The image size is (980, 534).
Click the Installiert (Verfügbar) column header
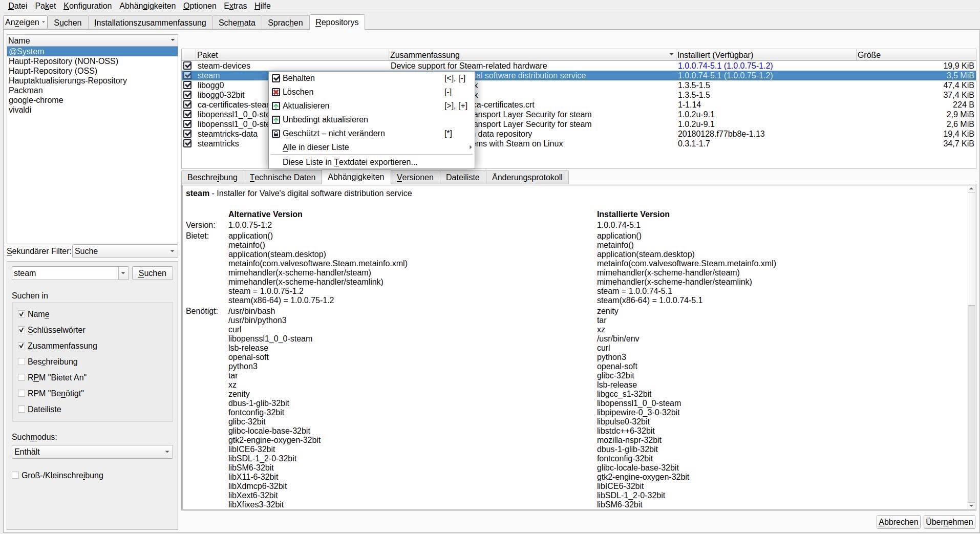click(x=766, y=55)
